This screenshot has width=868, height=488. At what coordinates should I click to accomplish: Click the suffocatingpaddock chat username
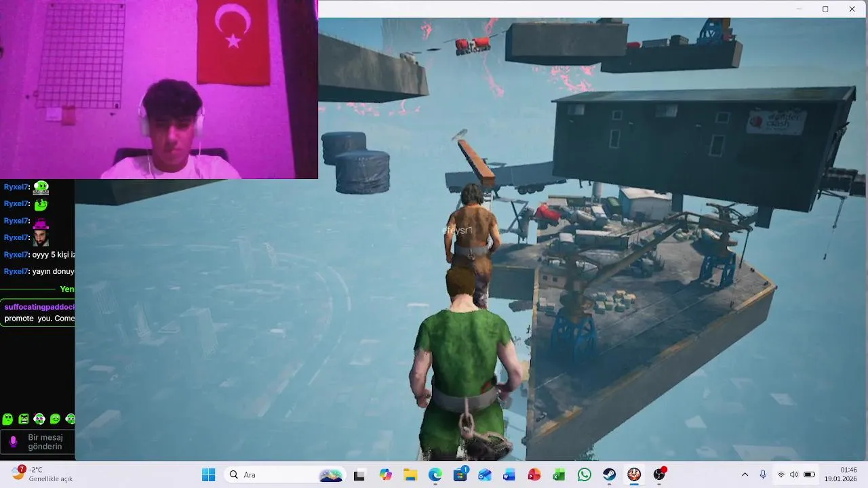click(x=39, y=307)
